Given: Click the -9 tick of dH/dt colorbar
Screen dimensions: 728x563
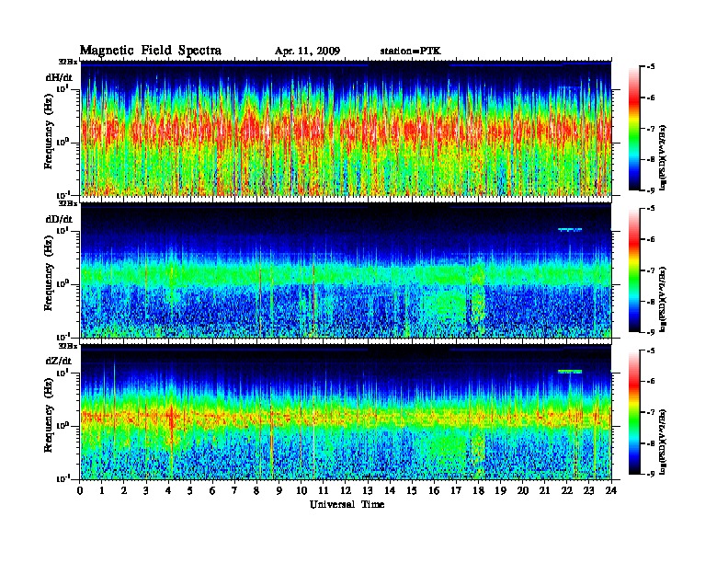Looking at the screenshot, I should coord(651,190).
